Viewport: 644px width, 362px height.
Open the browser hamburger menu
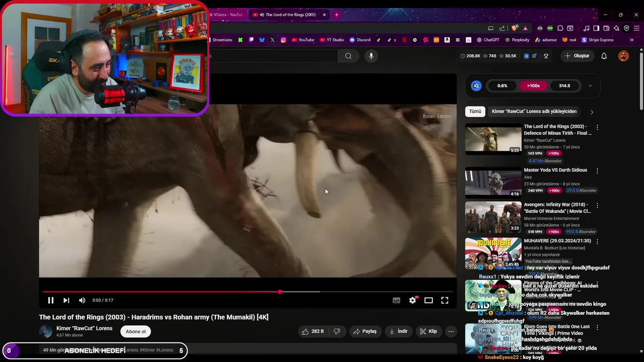(x=636, y=28)
